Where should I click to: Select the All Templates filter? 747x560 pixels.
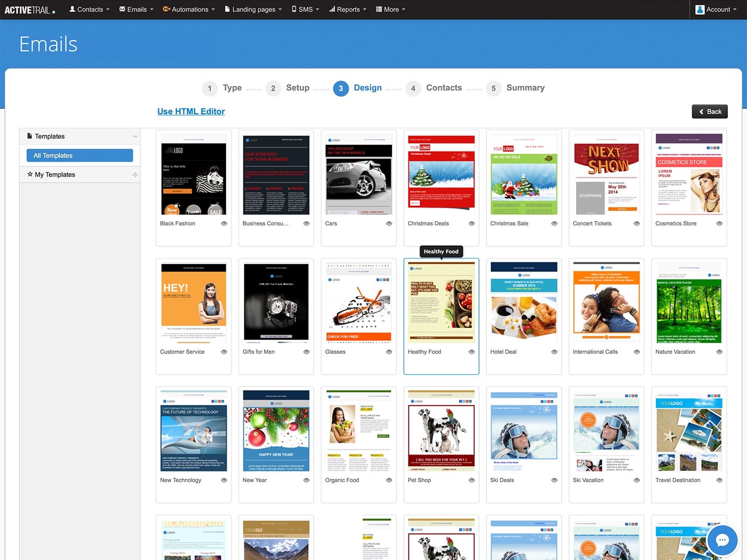(80, 155)
